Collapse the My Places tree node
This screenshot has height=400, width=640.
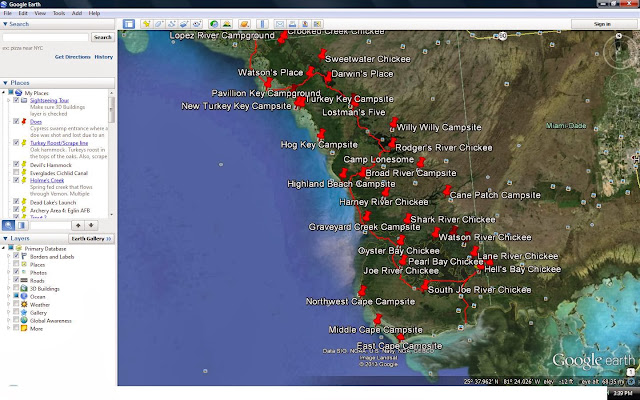click(x=4, y=93)
